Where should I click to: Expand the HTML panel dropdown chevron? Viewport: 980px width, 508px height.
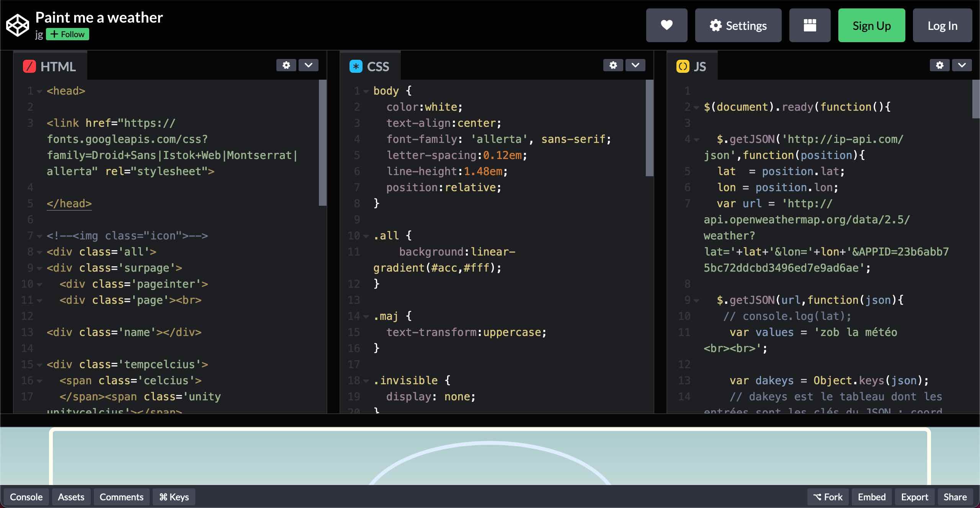pos(309,65)
